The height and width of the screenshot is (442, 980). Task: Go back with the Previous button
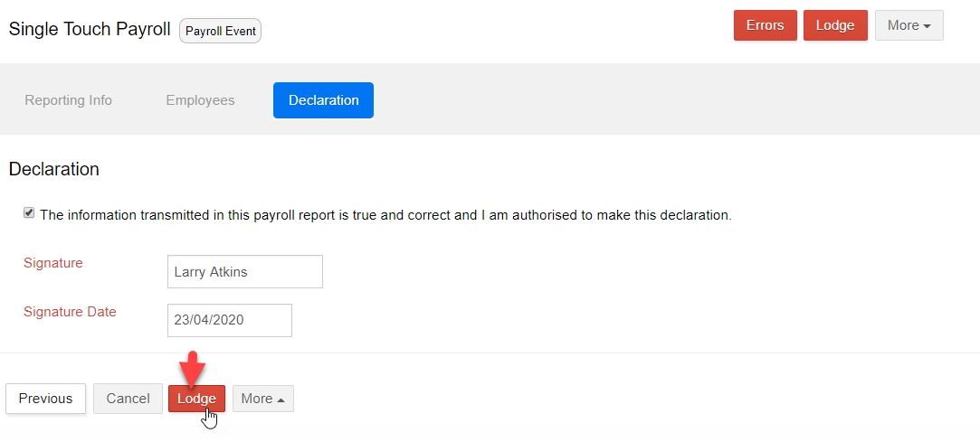point(45,399)
